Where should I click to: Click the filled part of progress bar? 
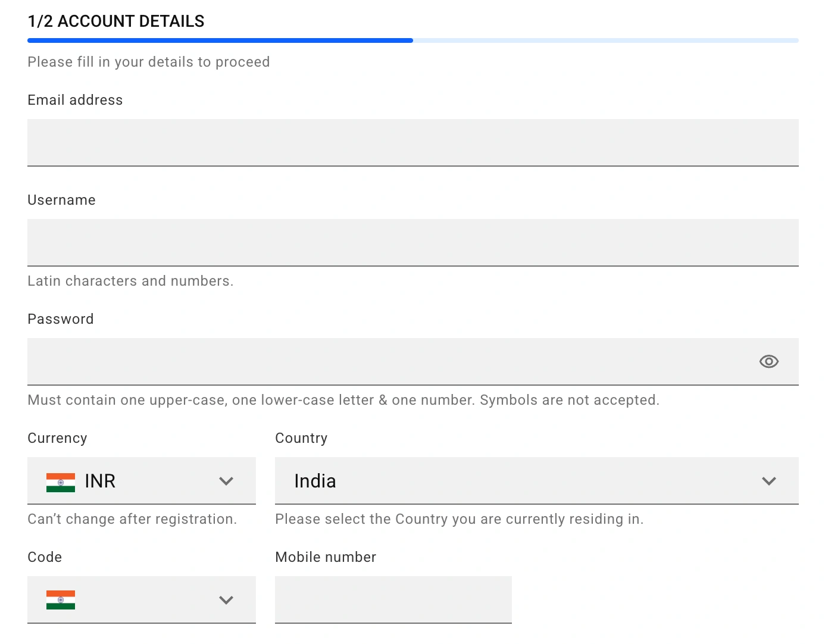220,40
